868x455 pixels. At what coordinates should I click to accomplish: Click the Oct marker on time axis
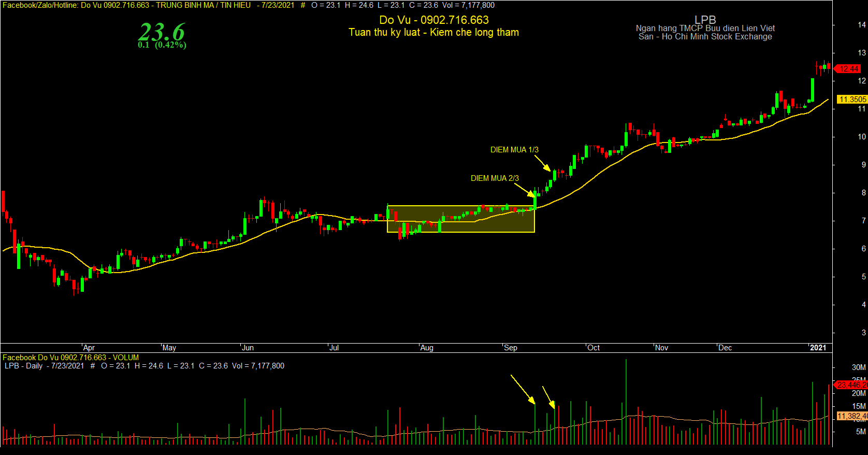coord(594,348)
